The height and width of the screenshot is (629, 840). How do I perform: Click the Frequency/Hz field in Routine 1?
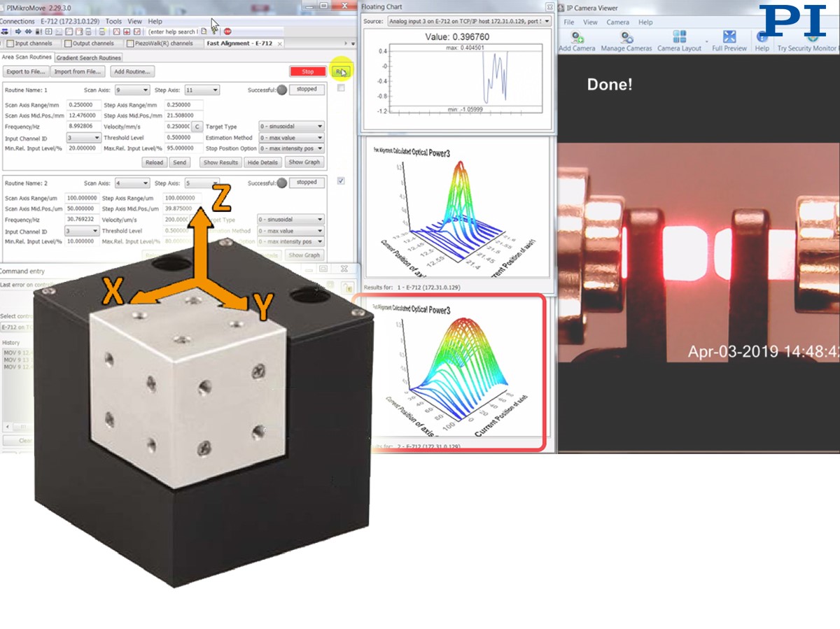[x=83, y=127]
